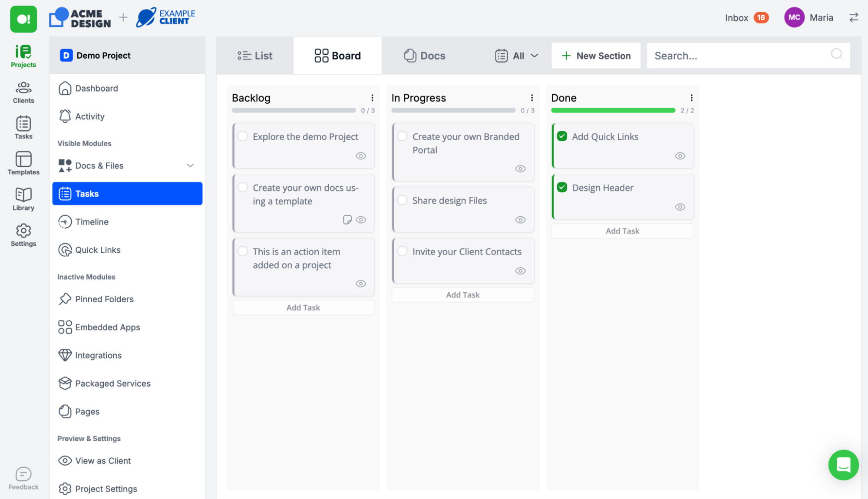Click the Feedback icon at bottom
This screenshot has width=868, height=499.
23,474
